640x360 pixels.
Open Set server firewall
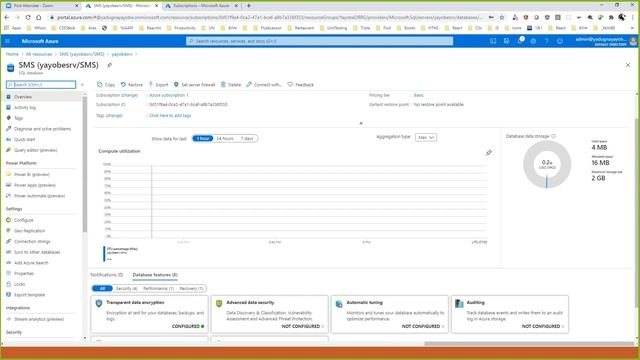pos(194,84)
